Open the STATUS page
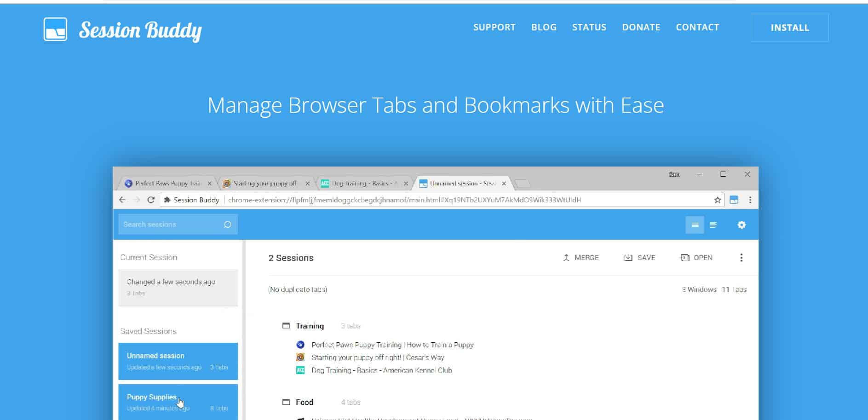 [x=589, y=27]
